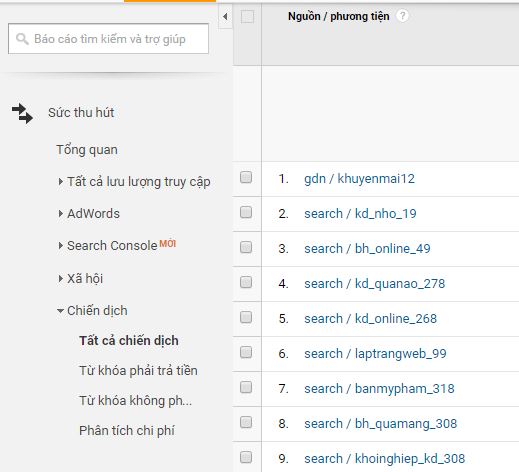
Task: Click Tất cả lưu lượng truy cập label
Action: 139,182
